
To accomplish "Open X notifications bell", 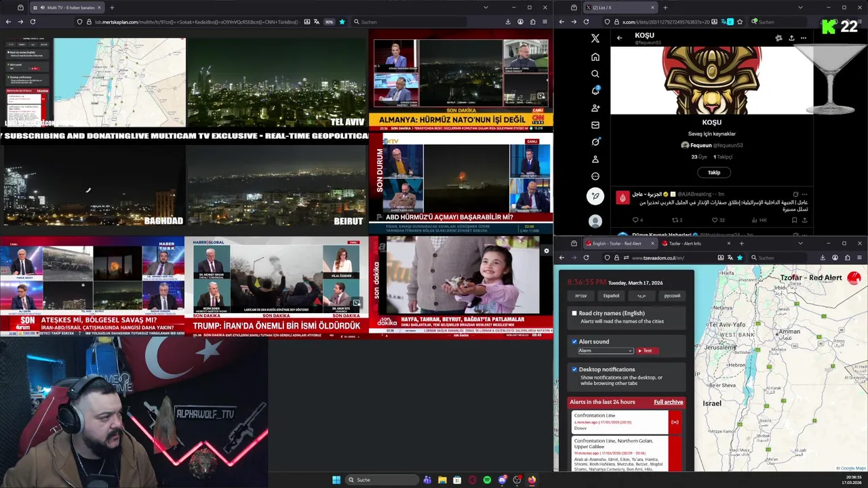I will pos(595,91).
